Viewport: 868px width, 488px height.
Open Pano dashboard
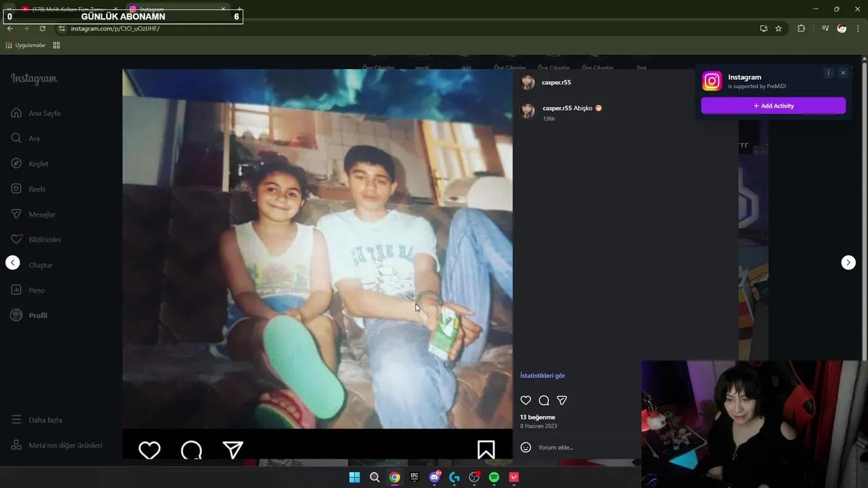click(x=28, y=290)
